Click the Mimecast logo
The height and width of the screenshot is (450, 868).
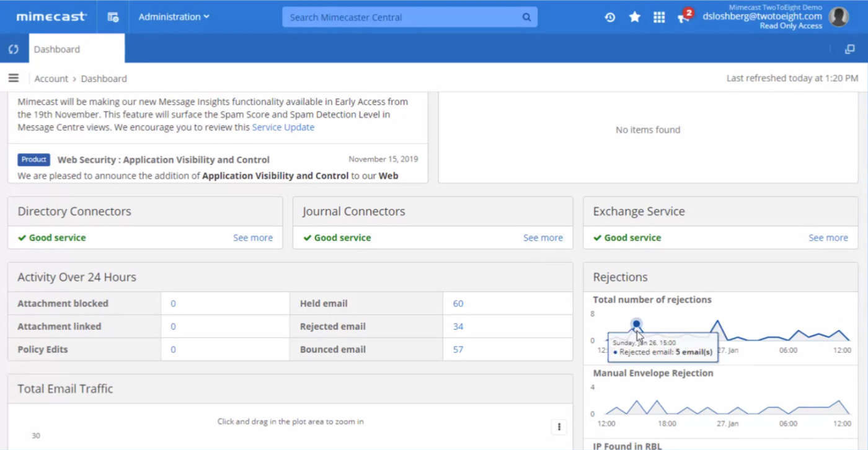click(51, 17)
